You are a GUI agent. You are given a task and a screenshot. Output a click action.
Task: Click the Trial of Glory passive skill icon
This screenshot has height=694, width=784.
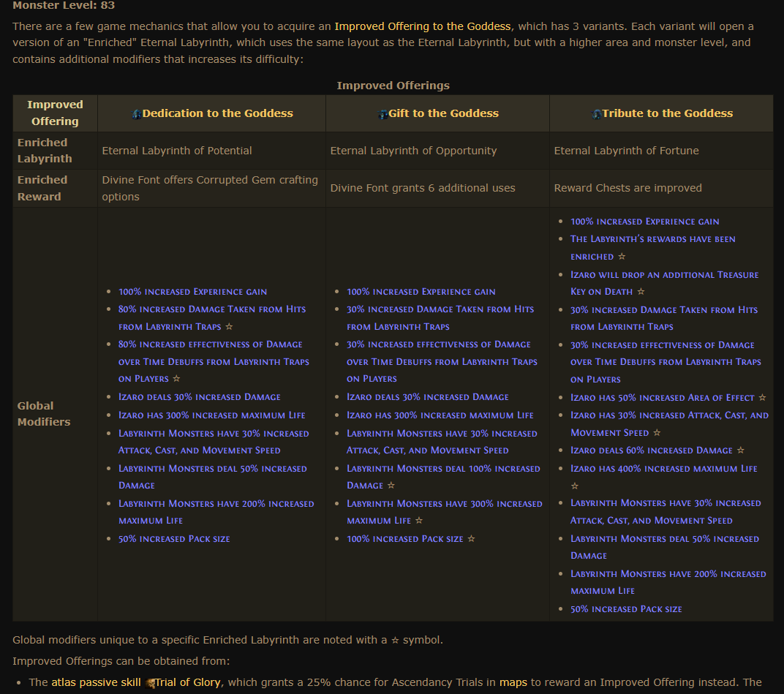point(150,683)
